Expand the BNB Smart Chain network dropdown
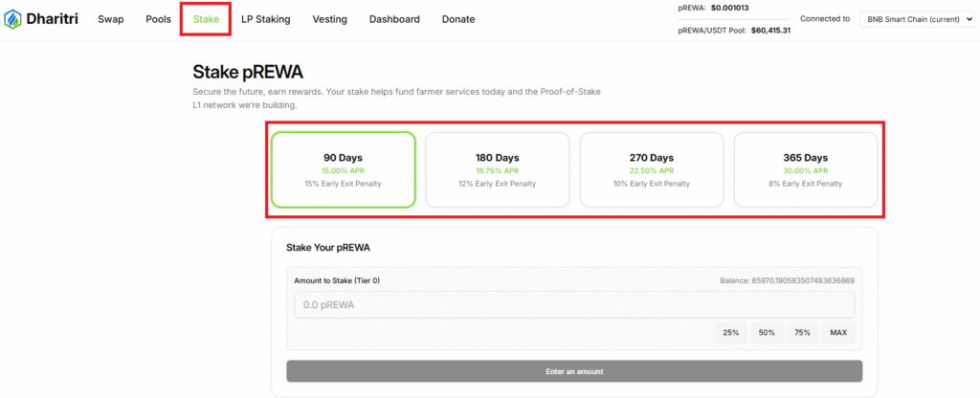The image size is (980, 398). click(x=916, y=19)
